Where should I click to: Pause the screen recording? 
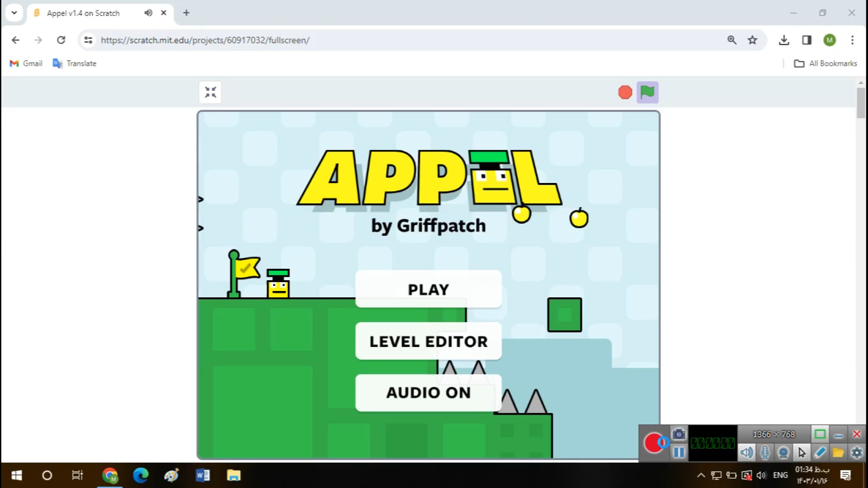pos(679,452)
